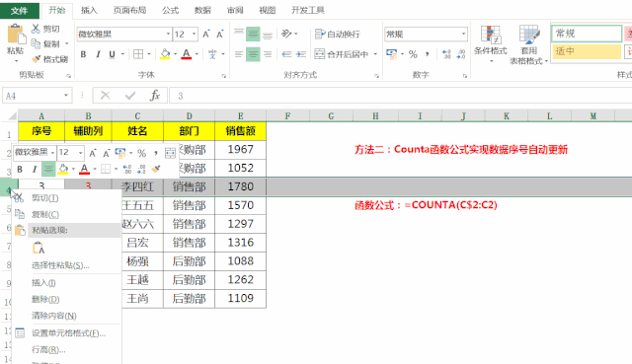Click the Cut scissors icon in the ribbon
The width and height of the screenshot is (632, 364).
[x=36, y=29]
